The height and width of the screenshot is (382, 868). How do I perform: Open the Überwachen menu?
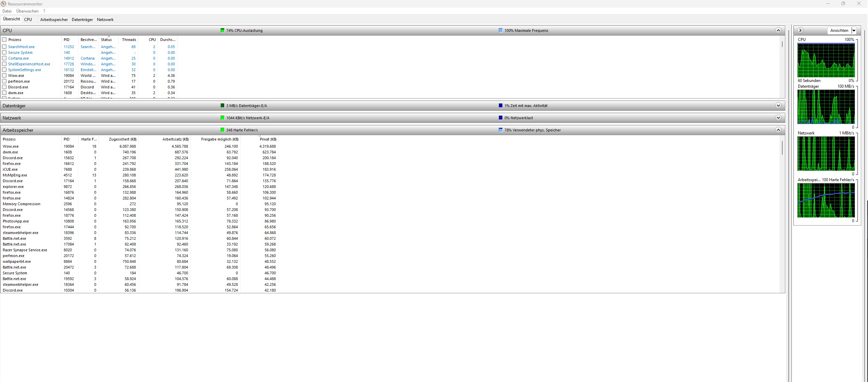click(x=27, y=11)
